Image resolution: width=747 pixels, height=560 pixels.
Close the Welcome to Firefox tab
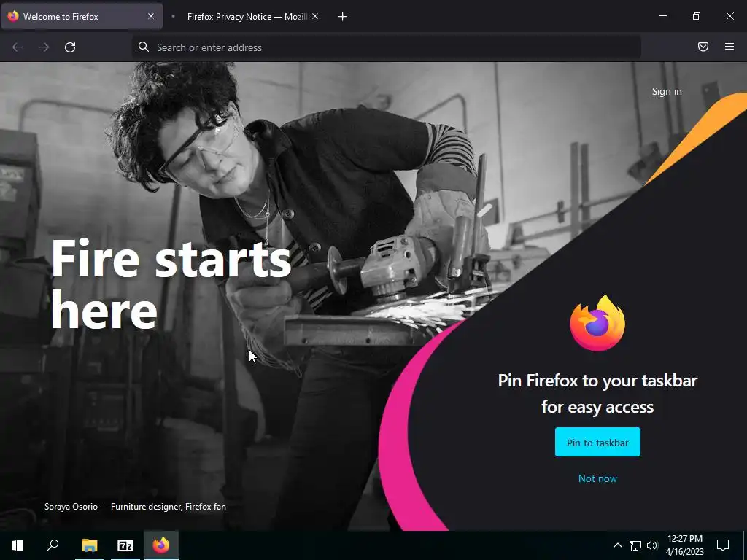151,16
